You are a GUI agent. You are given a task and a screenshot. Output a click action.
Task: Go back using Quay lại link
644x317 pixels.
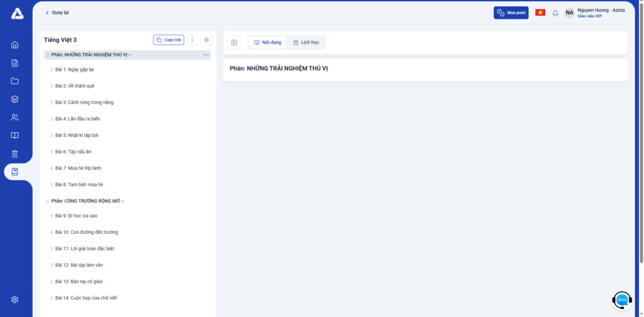click(x=57, y=13)
